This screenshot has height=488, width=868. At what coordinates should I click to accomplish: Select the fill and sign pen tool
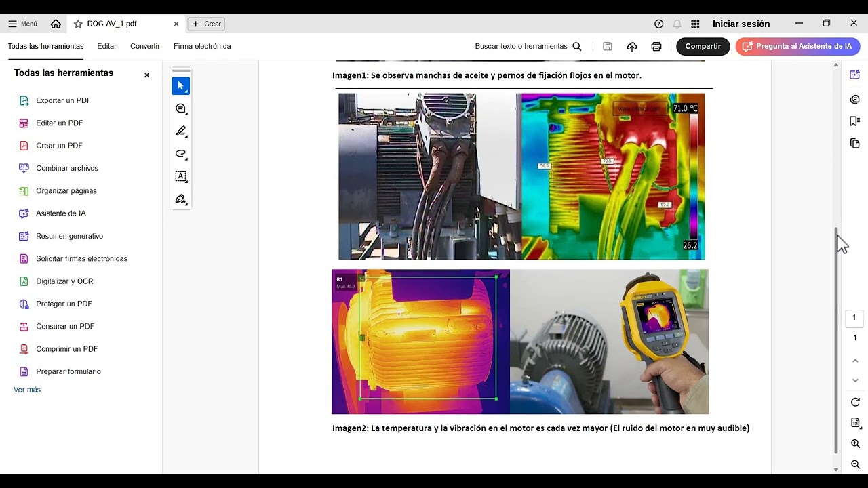[x=180, y=199]
